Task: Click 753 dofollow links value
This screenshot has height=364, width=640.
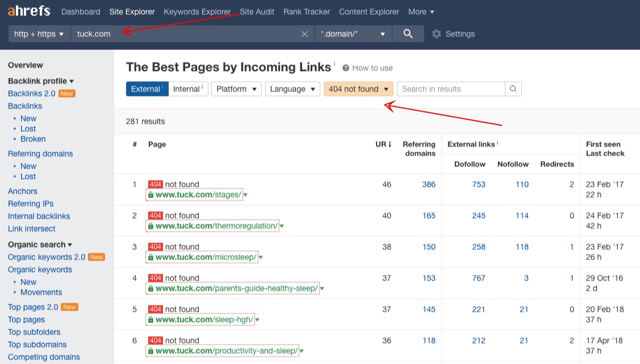Action: [x=479, y=185]
